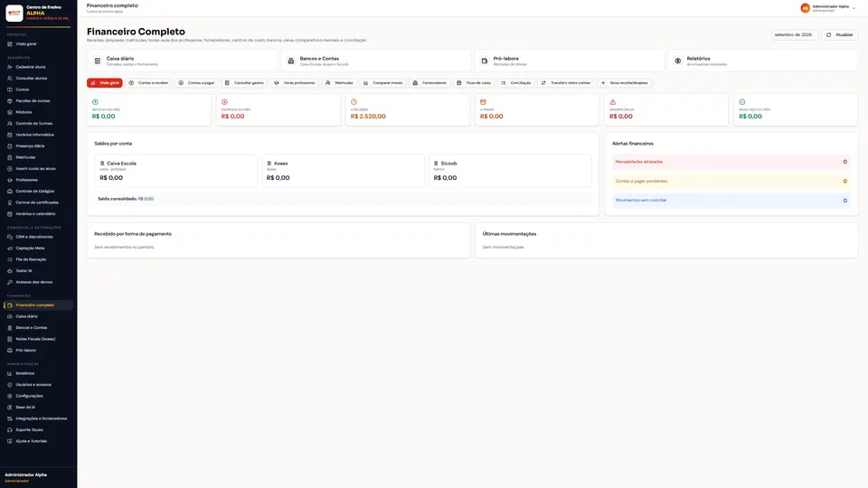Open Controle de Estágios in the sidebar
Image resolution: width=868 pixels, height=488 pixels.
tap(38, 192)
